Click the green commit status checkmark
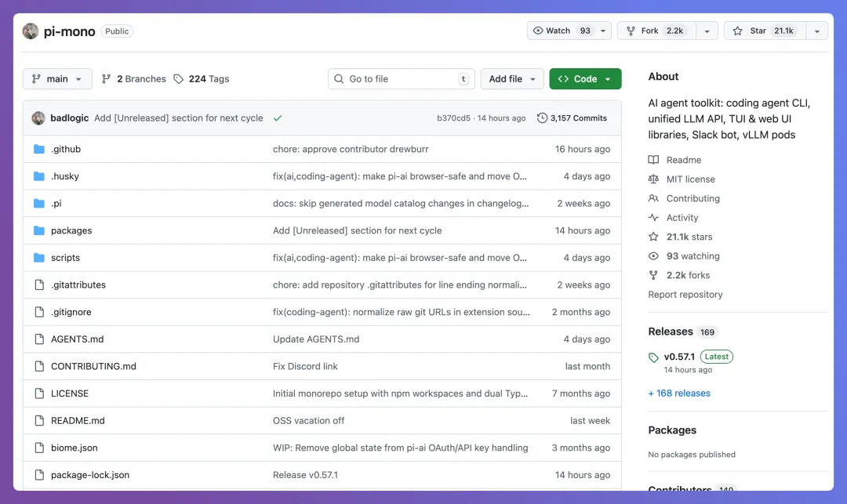Screen dimensions: 847x504 pos(278,118)
